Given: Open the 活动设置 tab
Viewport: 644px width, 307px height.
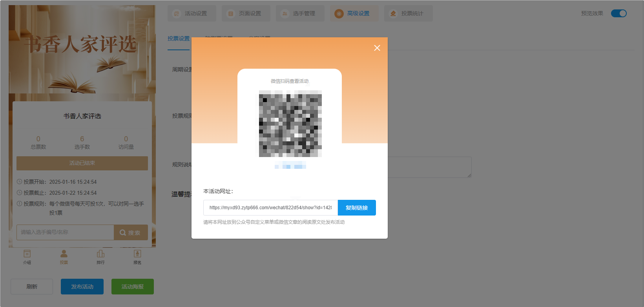Looking at the screenshot, I should (192, 13).
